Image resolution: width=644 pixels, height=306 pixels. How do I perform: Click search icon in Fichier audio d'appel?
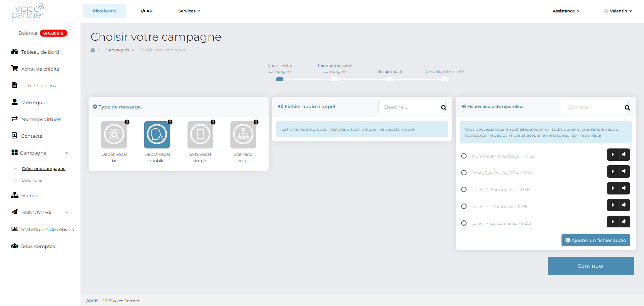[443, 107]
